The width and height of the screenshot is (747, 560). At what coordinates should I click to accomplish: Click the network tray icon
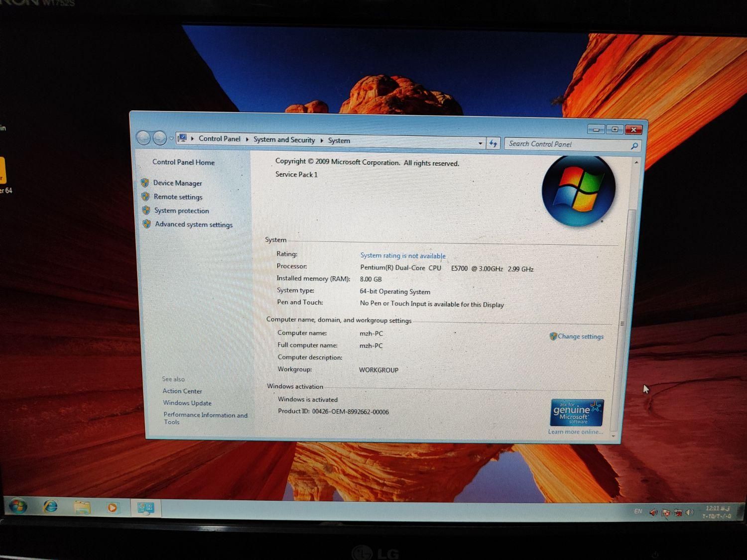(x=678, y=512)
